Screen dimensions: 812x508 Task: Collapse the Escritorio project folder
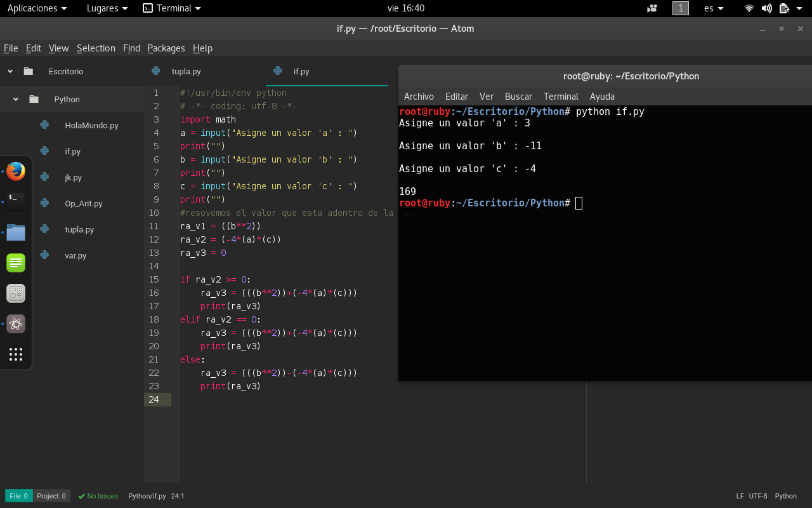pyautogui.click(x=10, y=72)
